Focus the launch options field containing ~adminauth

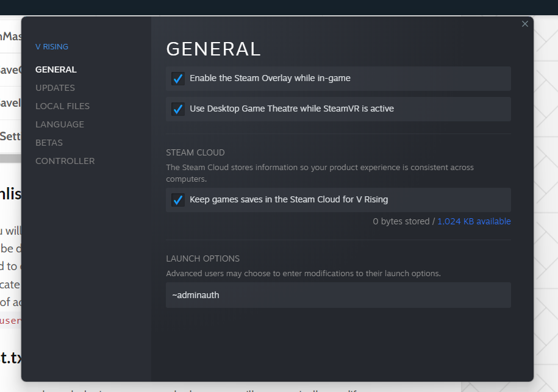[338, 295]
